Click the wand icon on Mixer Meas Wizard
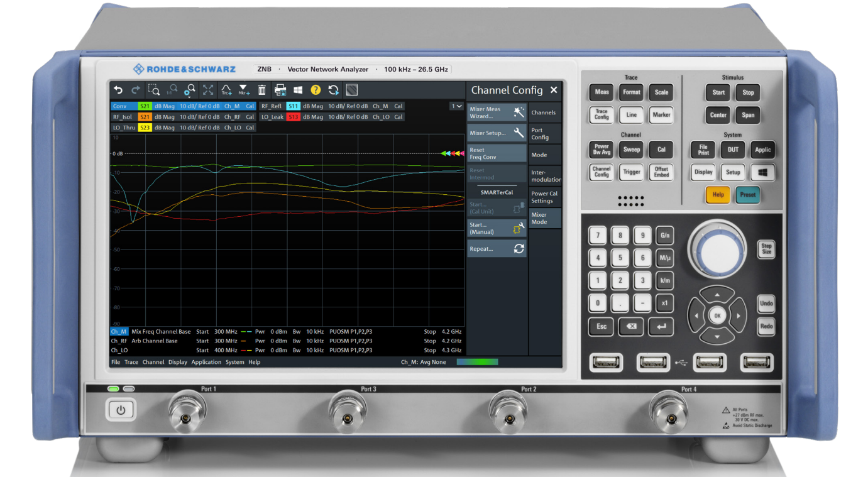868x477 pixels. coord(519,112)
